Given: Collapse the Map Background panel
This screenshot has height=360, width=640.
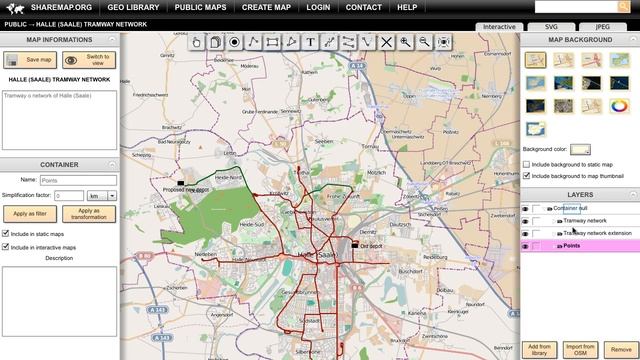Looking at the screenshot, I should coord(633,39).
